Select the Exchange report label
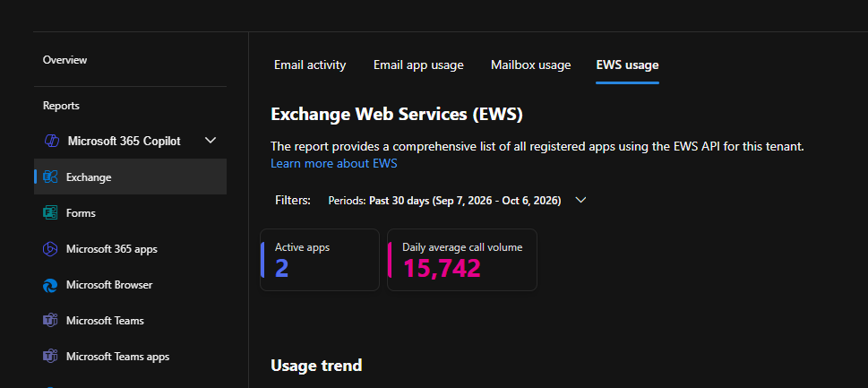 89,177
